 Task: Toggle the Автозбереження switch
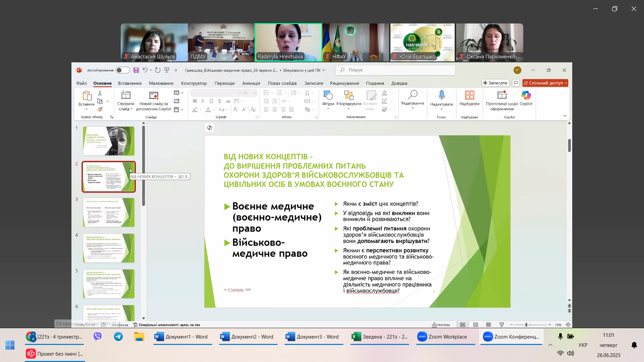(123, 70)
